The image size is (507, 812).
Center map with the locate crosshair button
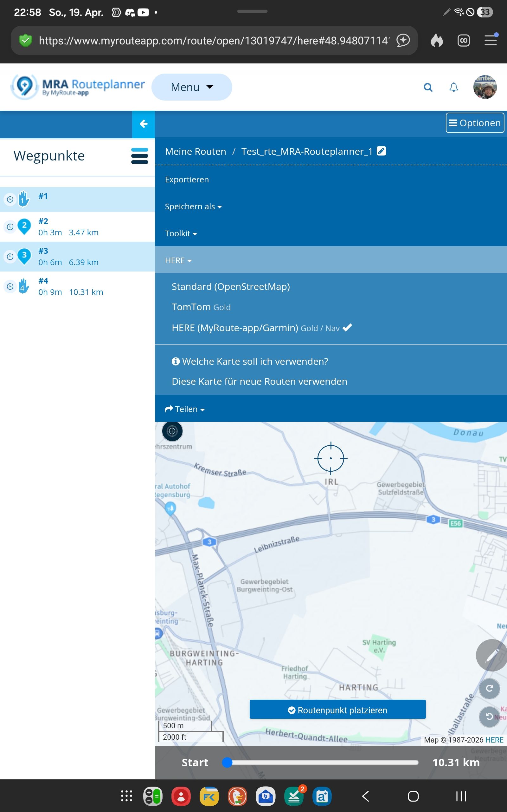coord(172,431)
